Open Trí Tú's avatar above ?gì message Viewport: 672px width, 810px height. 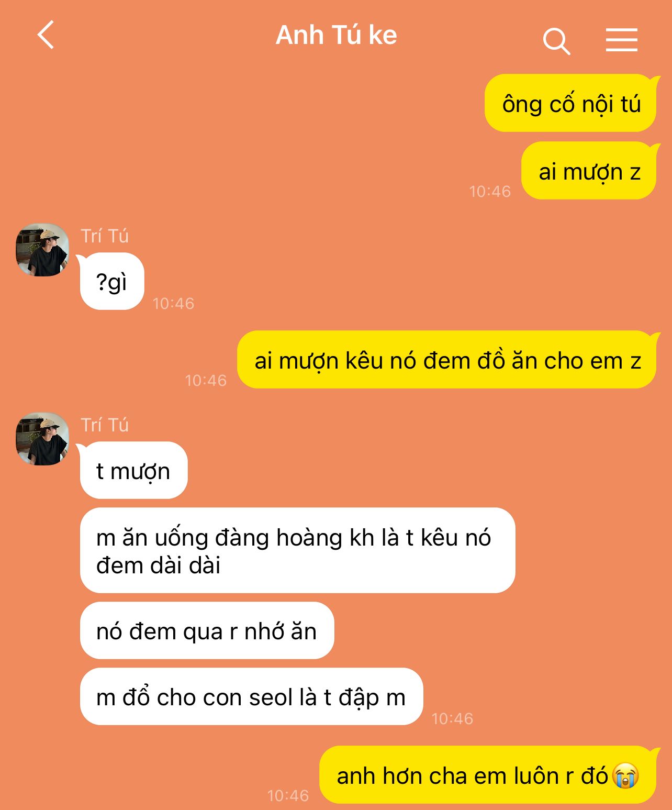tap(42, 250)
